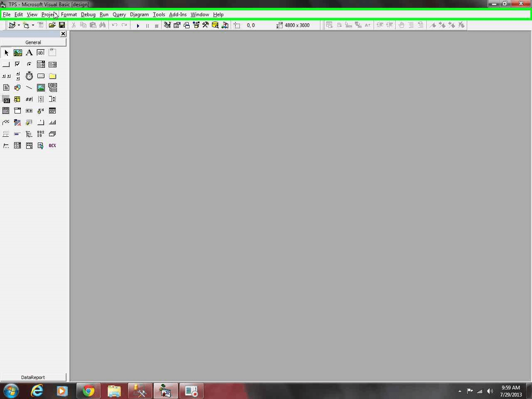
Task: Open the Visual Component Manager icon
Action: 225,25
